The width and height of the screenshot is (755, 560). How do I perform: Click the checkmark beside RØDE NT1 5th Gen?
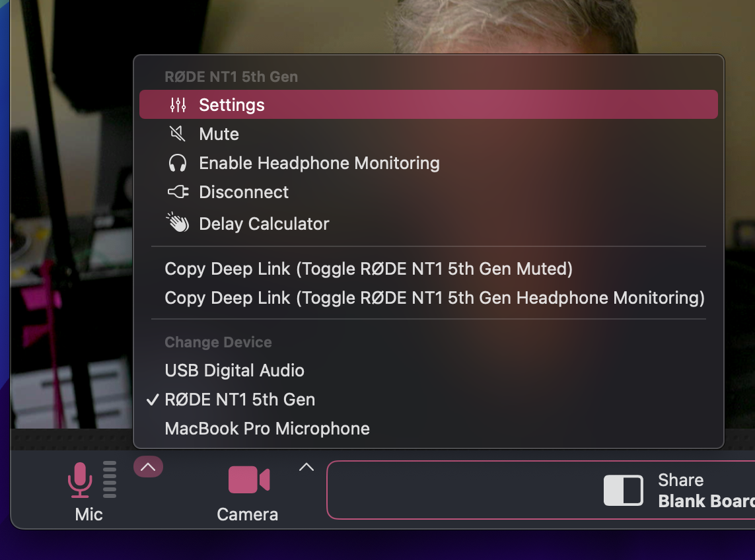click(x=153, y=400)
